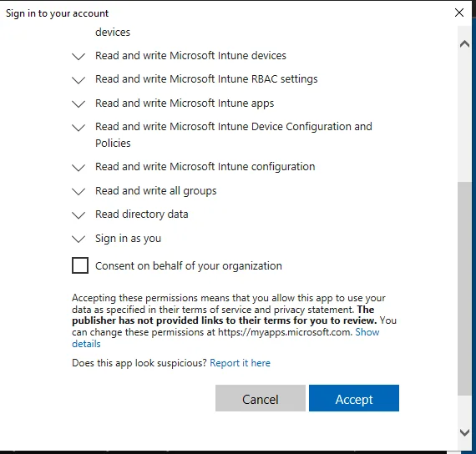Click the vertical scrollbar thumb

pyautogui.click(x=464, y=288)
